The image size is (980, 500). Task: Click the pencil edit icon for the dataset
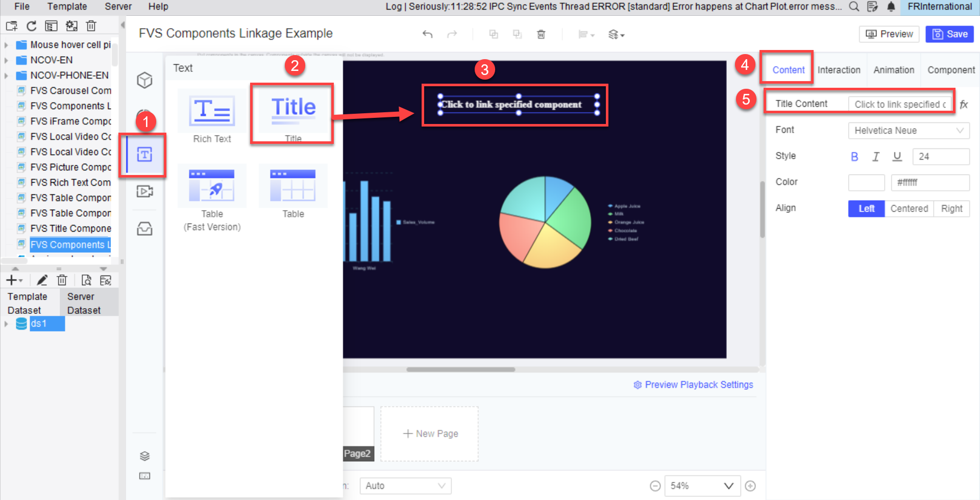(42, 280)
